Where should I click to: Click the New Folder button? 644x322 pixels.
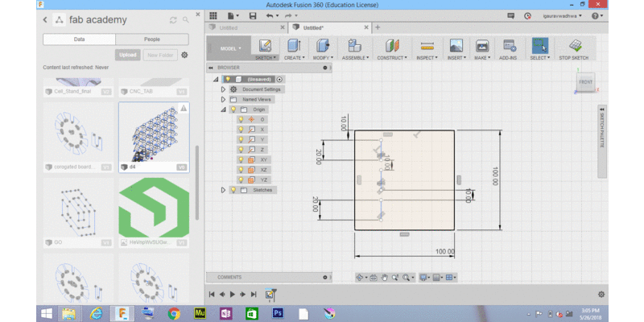point(160,55)
